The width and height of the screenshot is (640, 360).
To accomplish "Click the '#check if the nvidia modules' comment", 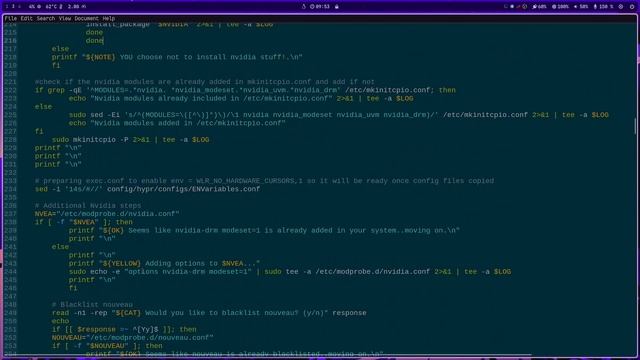I will coord(204,82).
